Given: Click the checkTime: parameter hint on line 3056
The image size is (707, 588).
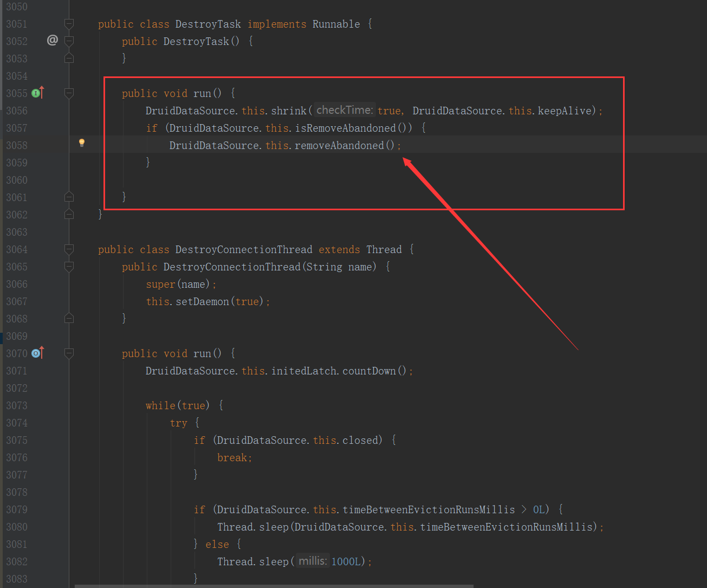Looking at the screenshot, I should pos(344,109).
